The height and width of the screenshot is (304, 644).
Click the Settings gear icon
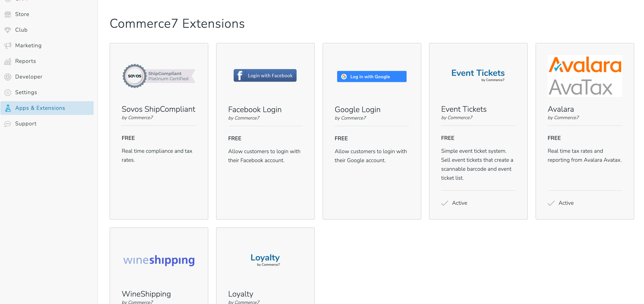pos(8,92)
